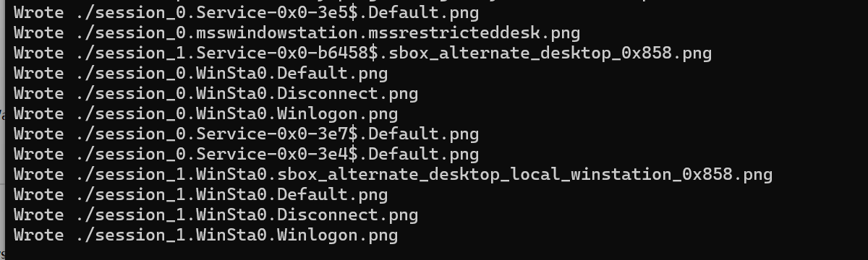Screen dimensions: 868x260
Task: Click the session_0.Service-0x0-3e4$.Default.png path
Action: (276, 154)
